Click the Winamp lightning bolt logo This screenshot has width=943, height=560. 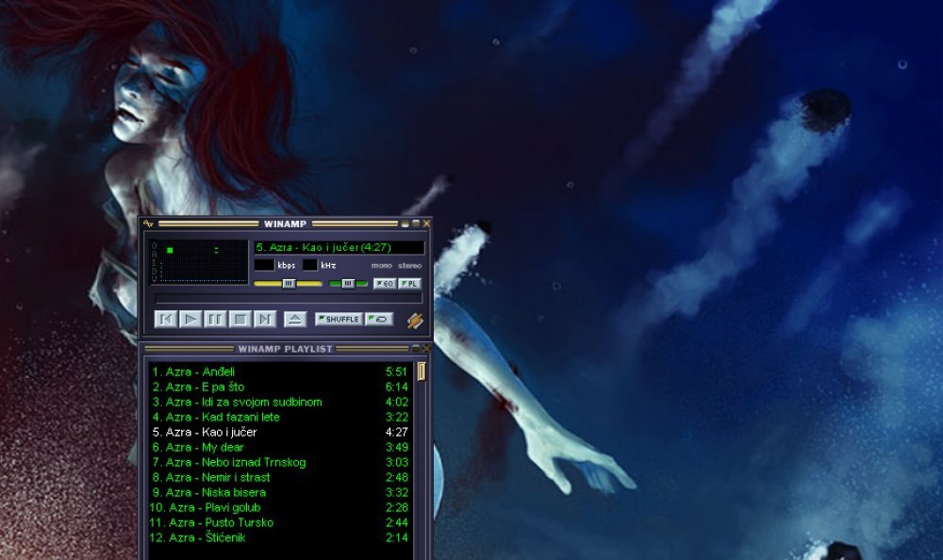415,321
